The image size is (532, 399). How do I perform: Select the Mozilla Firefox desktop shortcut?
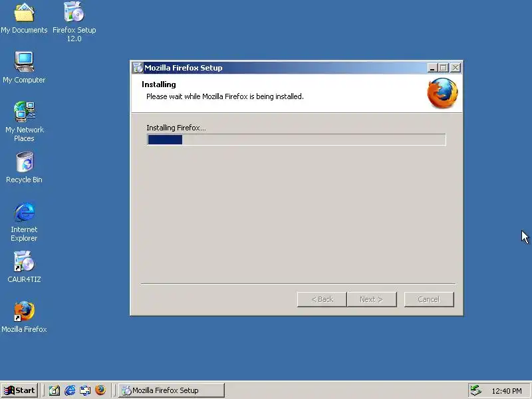pyautogui.click(x=24, y=317)
